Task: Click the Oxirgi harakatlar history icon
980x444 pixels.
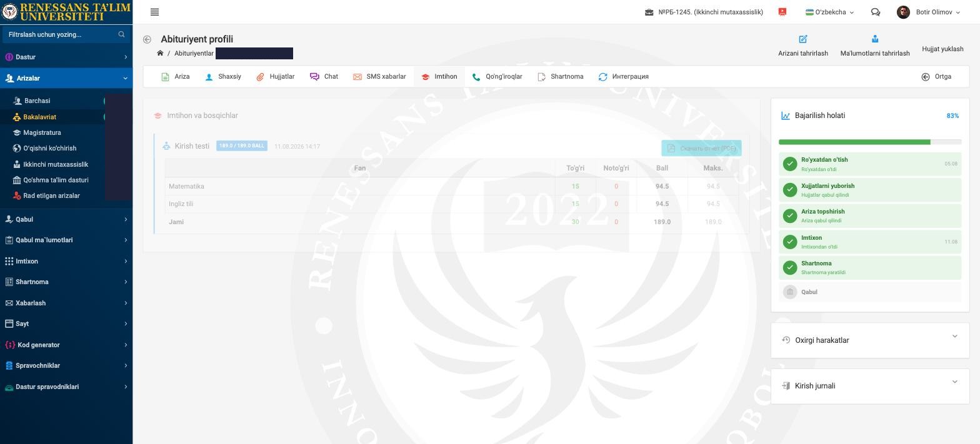Action: [786, 340]
